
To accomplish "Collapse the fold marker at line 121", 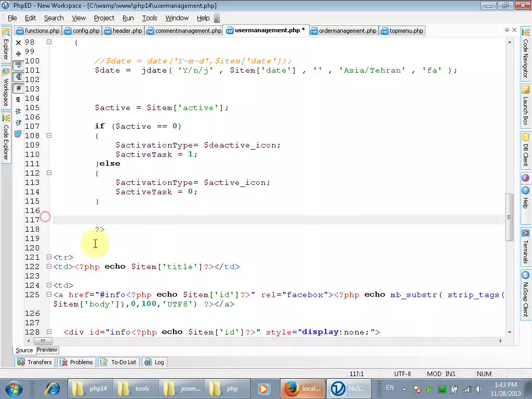I will click(x=48, y=257).
